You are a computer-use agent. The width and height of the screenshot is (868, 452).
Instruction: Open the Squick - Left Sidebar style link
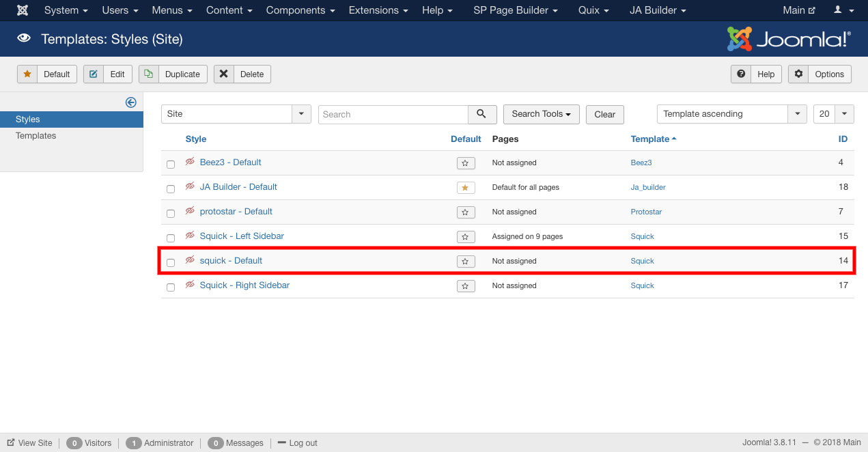pos(242,236)
